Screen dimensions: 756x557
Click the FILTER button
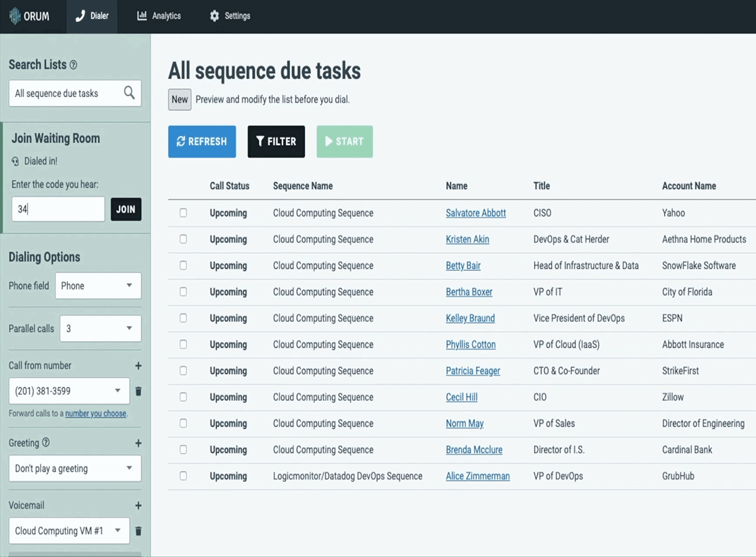[x=276, y=141]
